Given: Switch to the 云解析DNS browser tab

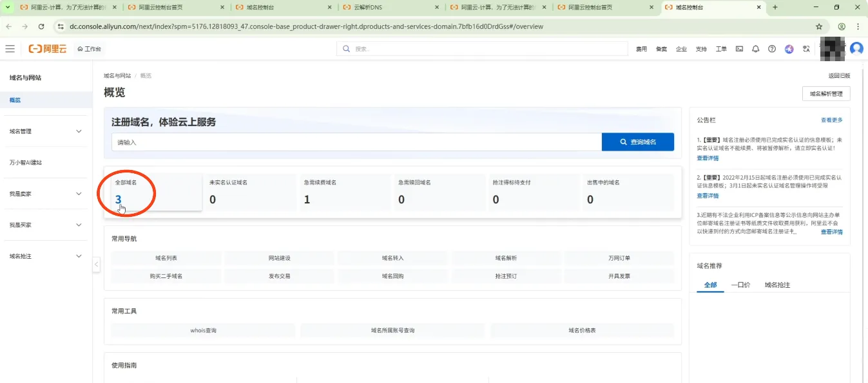Looking at the screenshot, I should point(391,7).
